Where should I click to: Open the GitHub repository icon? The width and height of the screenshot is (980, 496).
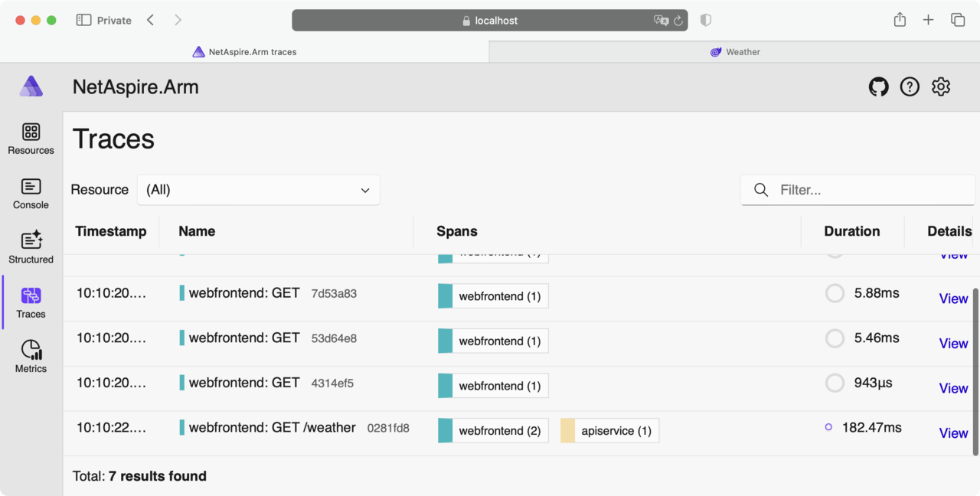878,87
